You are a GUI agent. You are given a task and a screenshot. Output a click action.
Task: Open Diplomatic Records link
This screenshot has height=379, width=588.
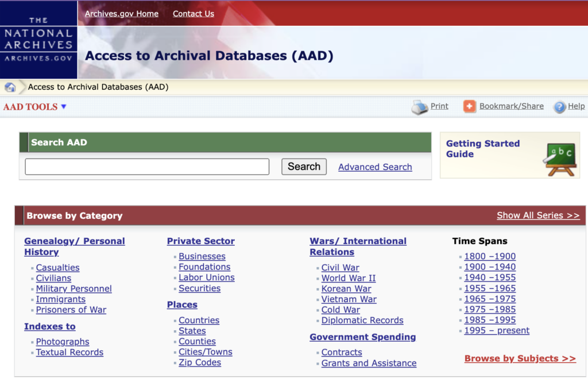coord(363,320)
